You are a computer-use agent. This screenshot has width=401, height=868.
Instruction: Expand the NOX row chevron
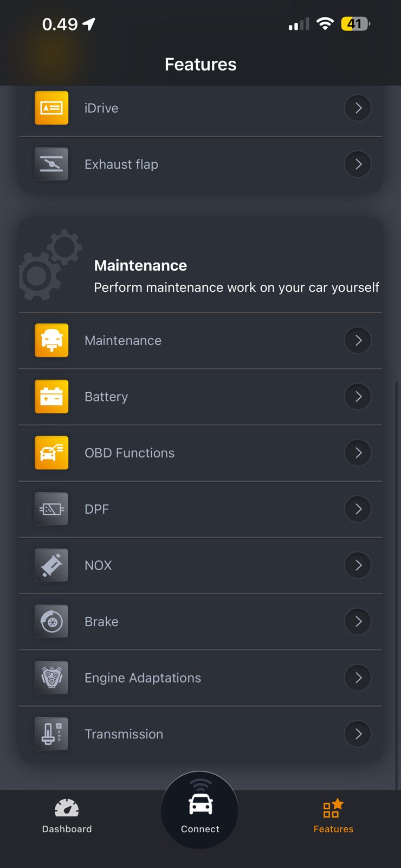(x=358, y=565)
